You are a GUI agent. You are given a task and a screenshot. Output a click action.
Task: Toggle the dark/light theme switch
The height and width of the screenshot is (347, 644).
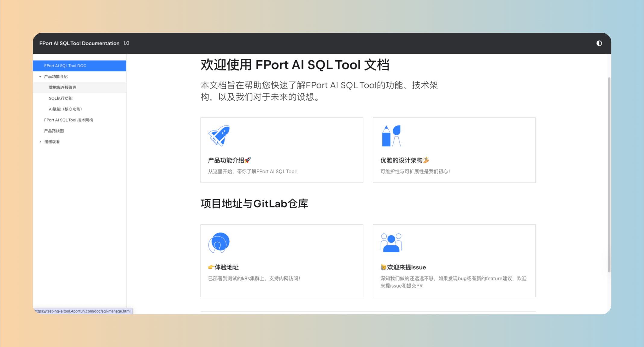(x=599, y=43)
